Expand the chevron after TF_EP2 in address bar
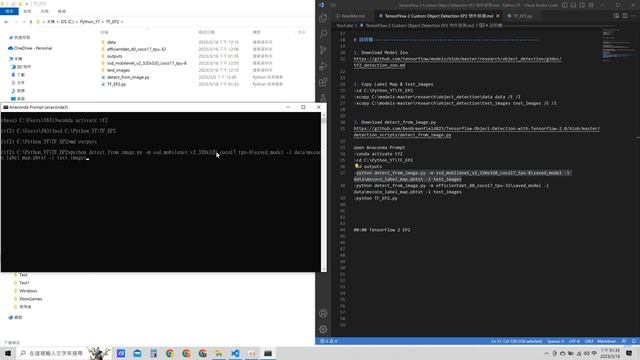This screenshot has width=640, height=360. tap(122, 22)
